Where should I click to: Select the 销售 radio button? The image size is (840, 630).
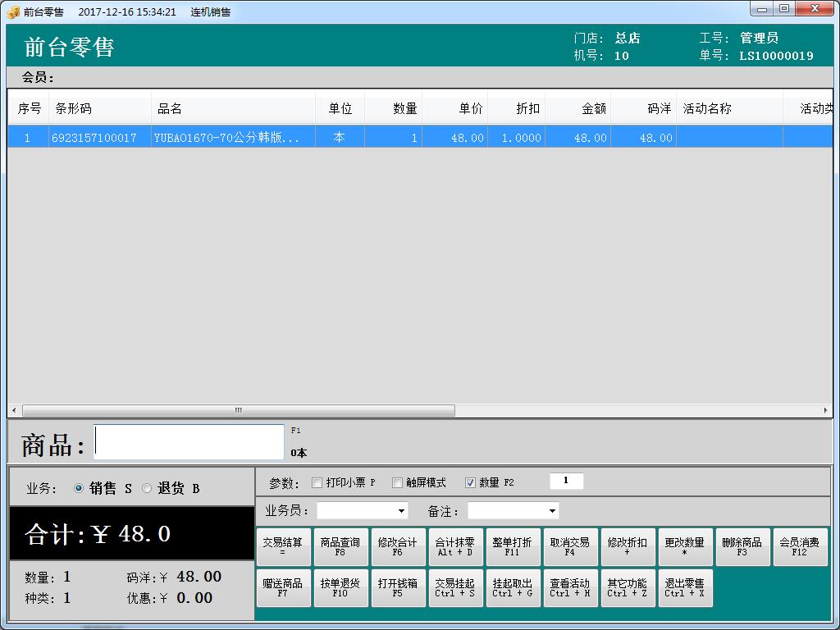click(79, 488)
